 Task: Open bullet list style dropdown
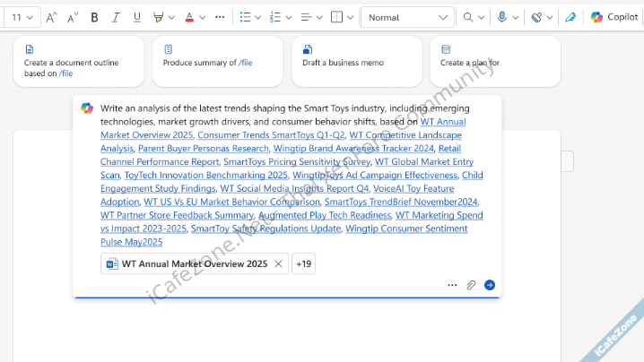tap(258, 17)
